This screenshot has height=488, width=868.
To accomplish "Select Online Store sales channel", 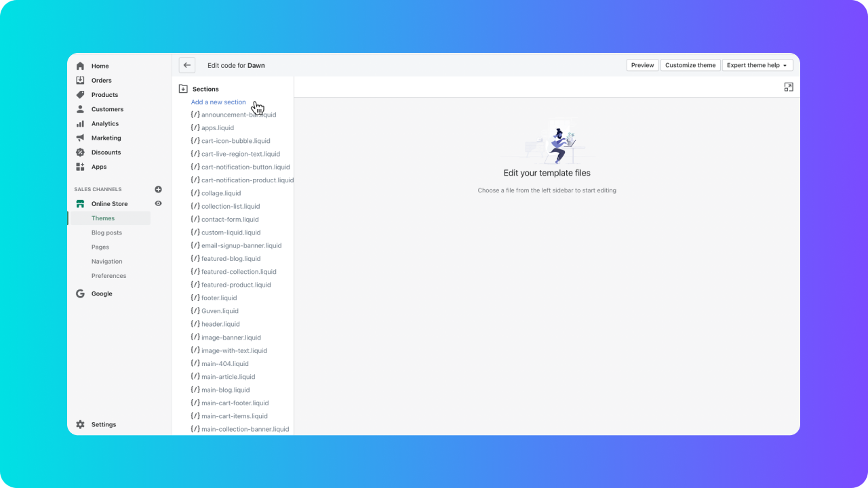I will point(110,204).
